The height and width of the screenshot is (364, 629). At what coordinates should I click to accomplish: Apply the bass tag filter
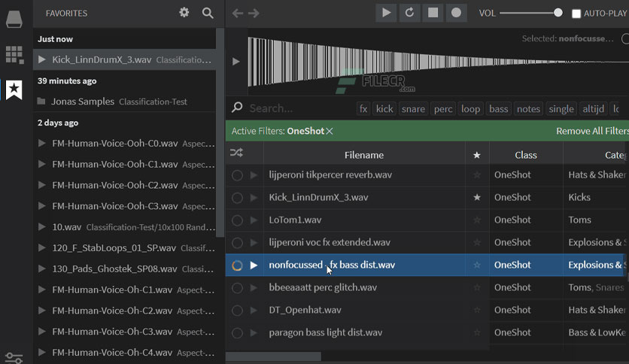pyautogui.click(x=499, y=108)
